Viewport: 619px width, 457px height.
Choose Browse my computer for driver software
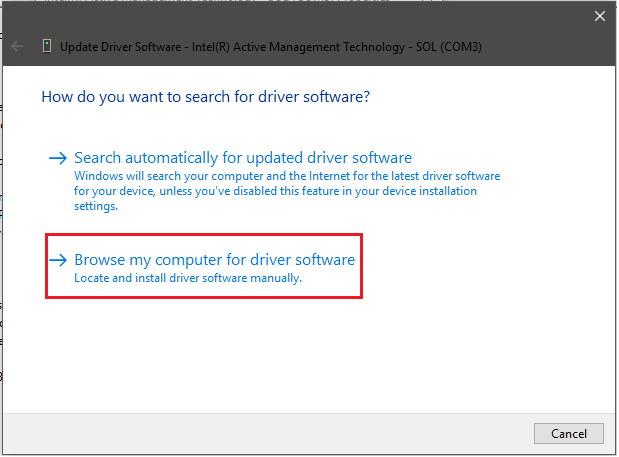(x=214, y=260)
